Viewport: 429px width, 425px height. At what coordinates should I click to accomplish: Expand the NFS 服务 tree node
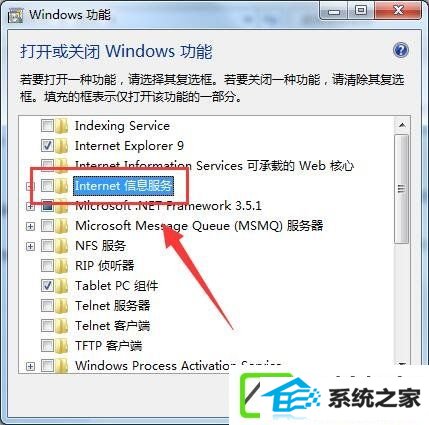click(30, 246)
